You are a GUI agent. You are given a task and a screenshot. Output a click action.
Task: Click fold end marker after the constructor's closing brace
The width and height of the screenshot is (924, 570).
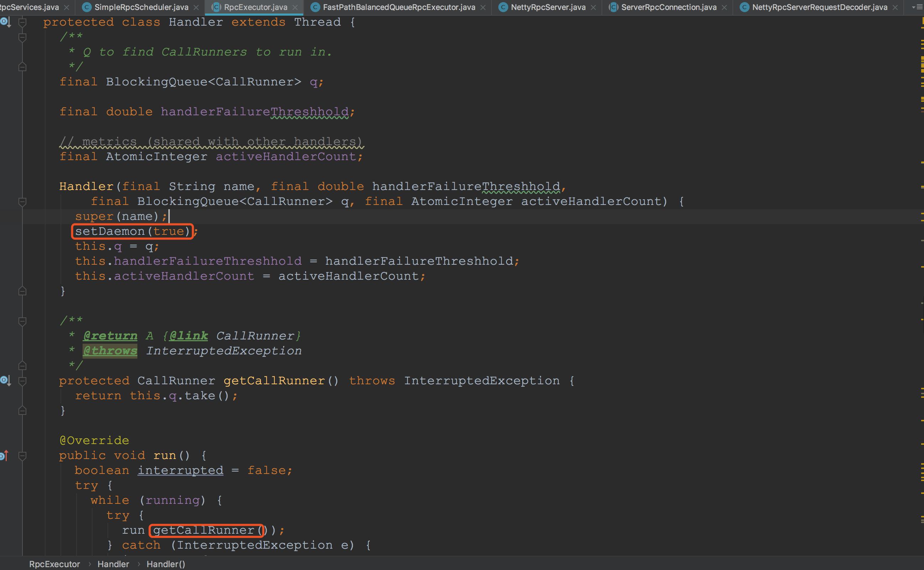click(22, 291)
